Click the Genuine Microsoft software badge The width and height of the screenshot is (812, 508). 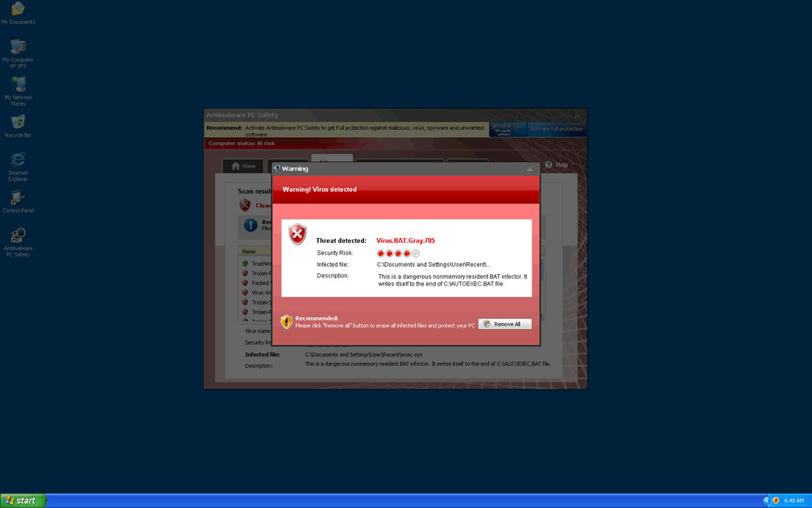pyautogui.click(x=507, y=129)
